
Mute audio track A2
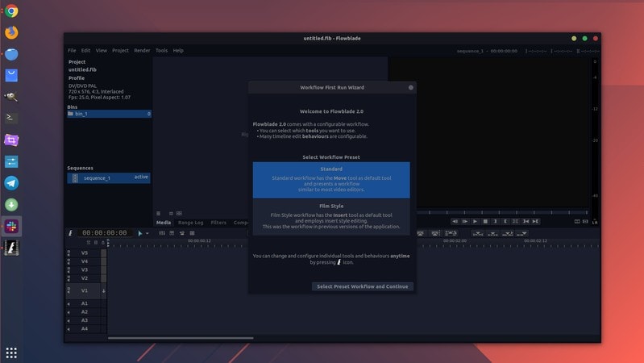coord(69,312)
